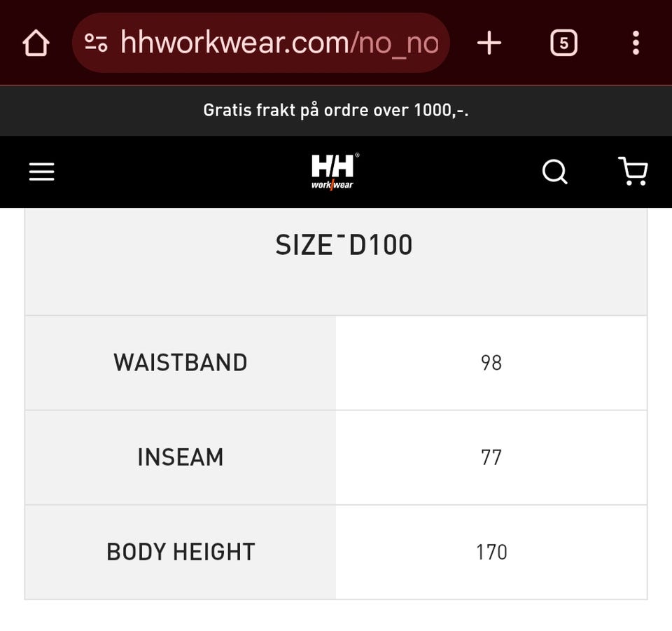This screenshot has height=631, width=672.
Task: Select the waistband value 98
Action: click(491, 363)
